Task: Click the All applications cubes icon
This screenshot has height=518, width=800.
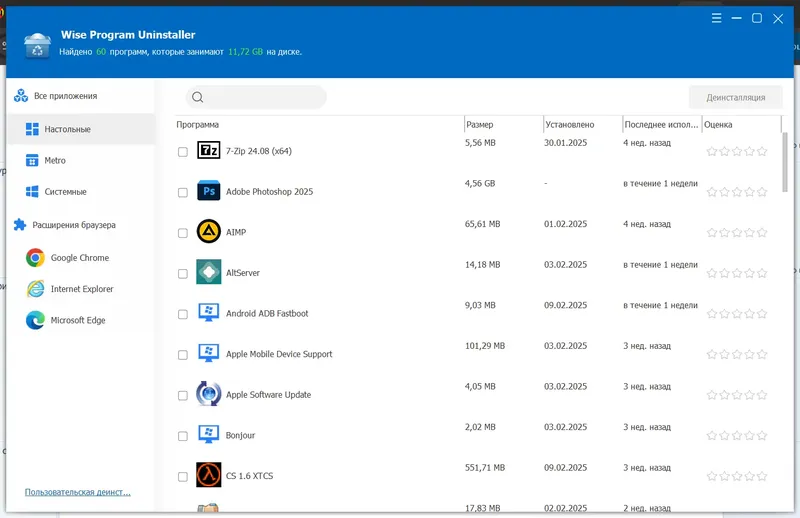Action: click(x=21, y=95)
